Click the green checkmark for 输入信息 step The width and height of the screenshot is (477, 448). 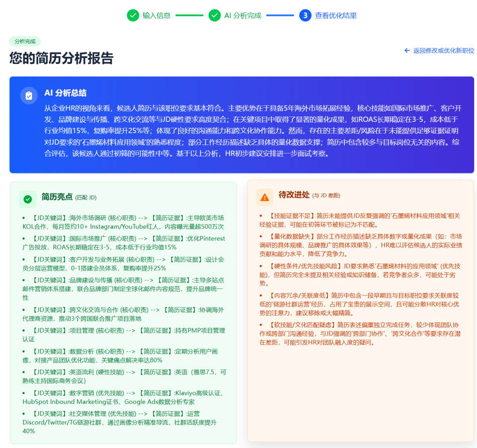133,16
